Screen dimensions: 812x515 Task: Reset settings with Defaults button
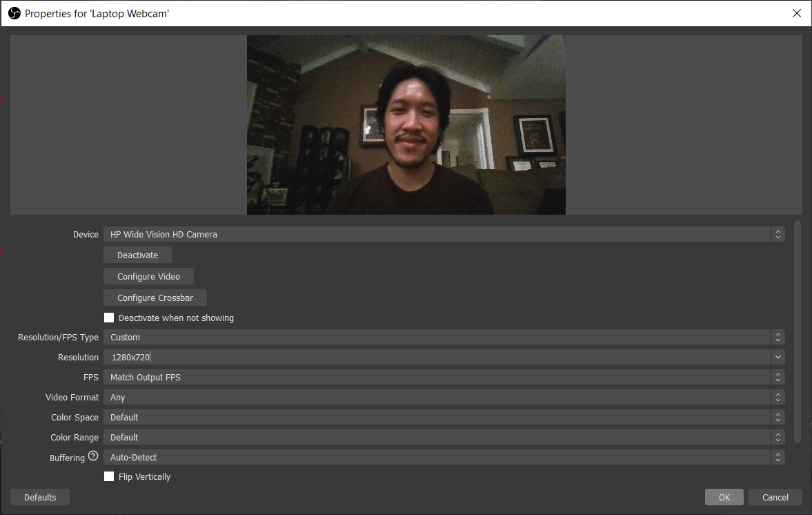coord(40,498)
